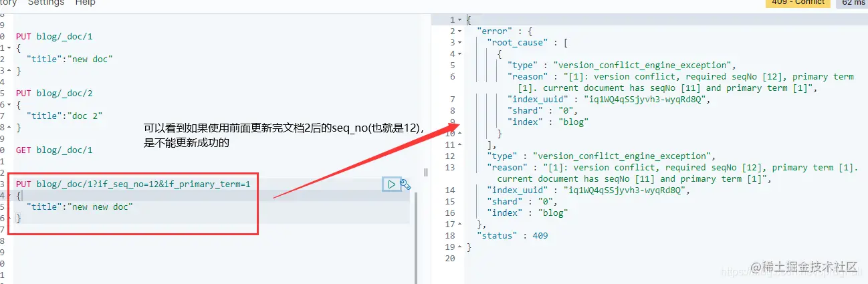Click "status" : 409 on output line 18

pyautogui.click(x=513, y=236)
